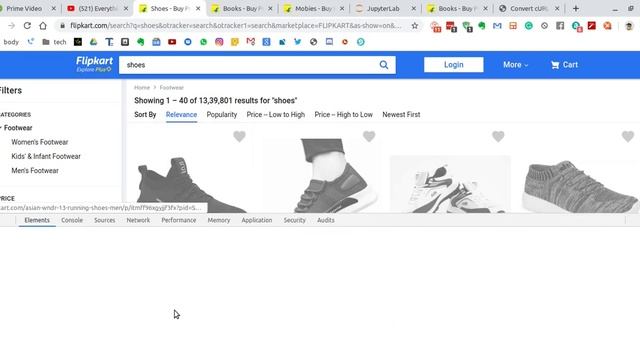Open the white sneaker product image
Screen dimensions: 640x360
[450, 184]
